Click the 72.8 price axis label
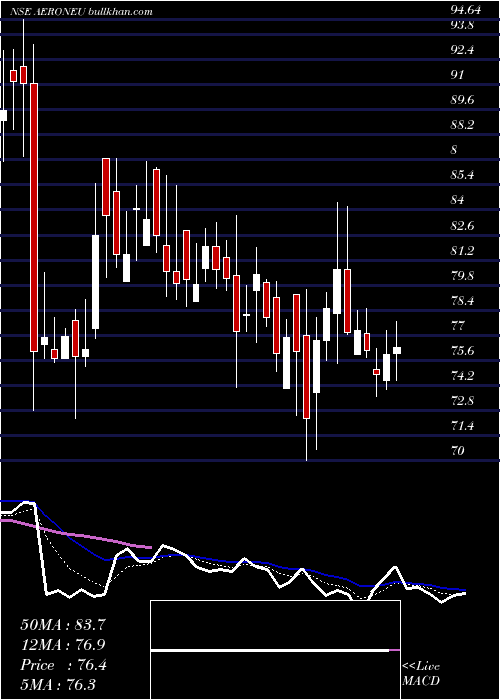The width and height of the screenshot is (500, 700). coord(462,401)
